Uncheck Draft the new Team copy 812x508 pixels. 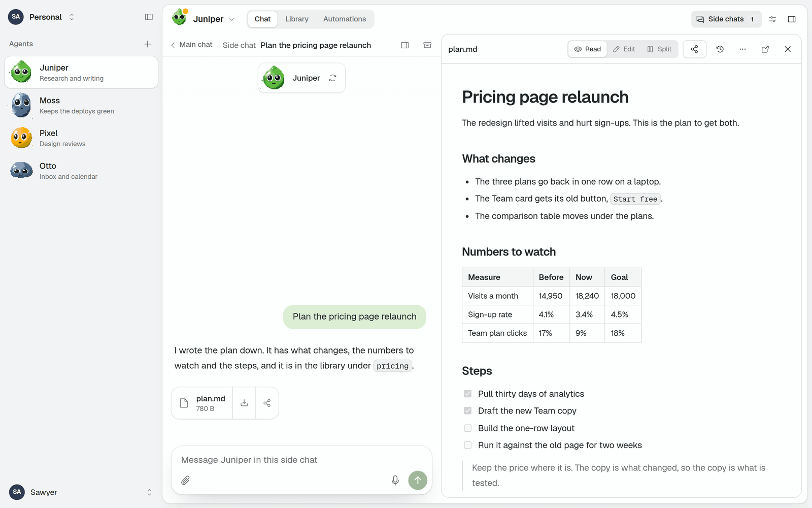pos(468,410)
